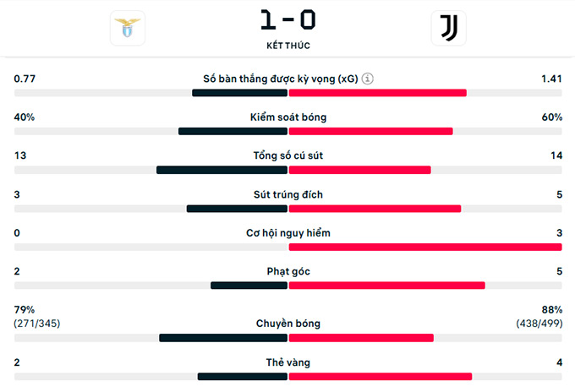Click the red Juventus dangerous chances bar
Image resolution: width=575 pixels, height=392 pixels.
424,247
